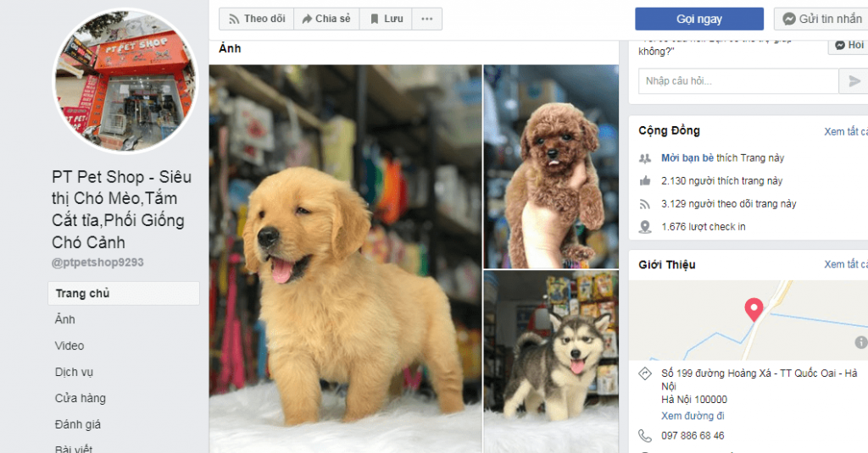Screen dimensions: 868x453
Task: Click the Gửi tin nhắn button
Action: (x=821, y=19)
